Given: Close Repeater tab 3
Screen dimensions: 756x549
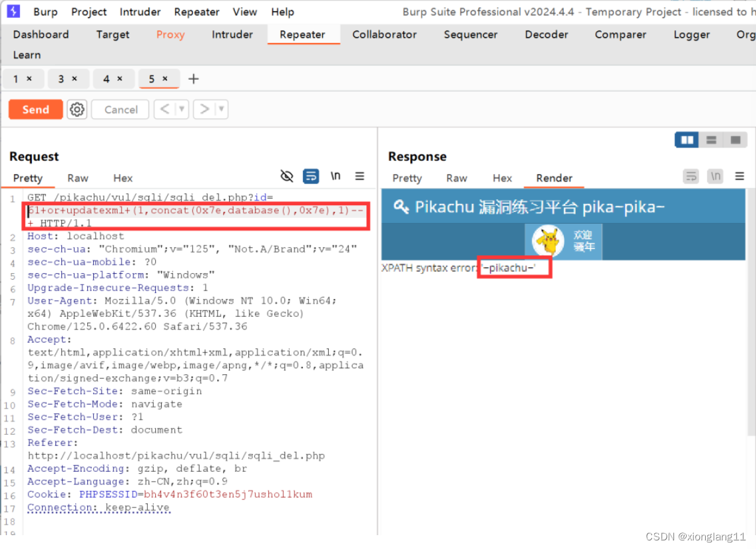Looking at the screenshot, I should [74, 79].
